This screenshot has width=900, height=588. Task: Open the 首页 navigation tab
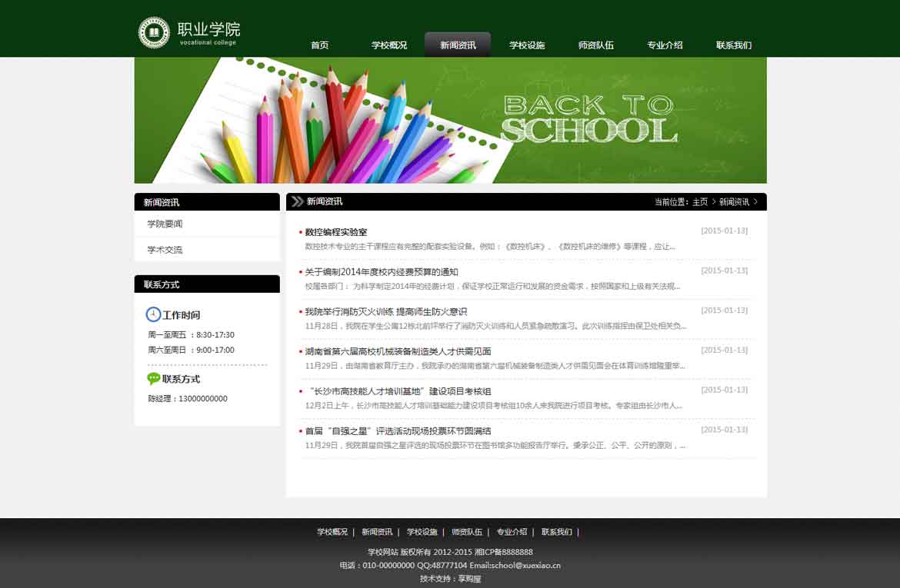pyautogui.click(x=320, y=45)
